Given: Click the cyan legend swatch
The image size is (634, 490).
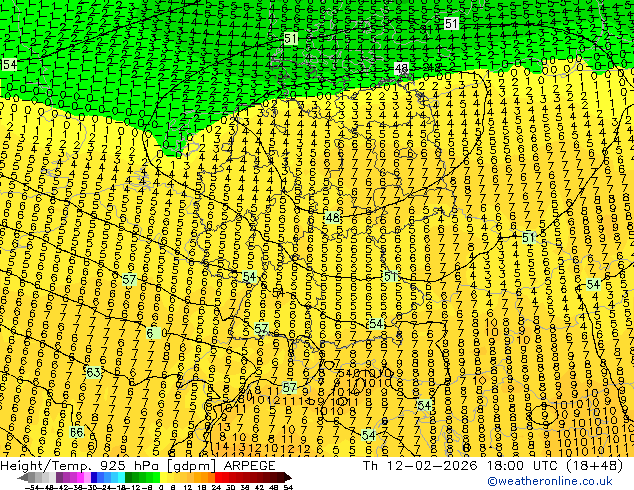Looking at the screenshot, I should pos(121,478).
